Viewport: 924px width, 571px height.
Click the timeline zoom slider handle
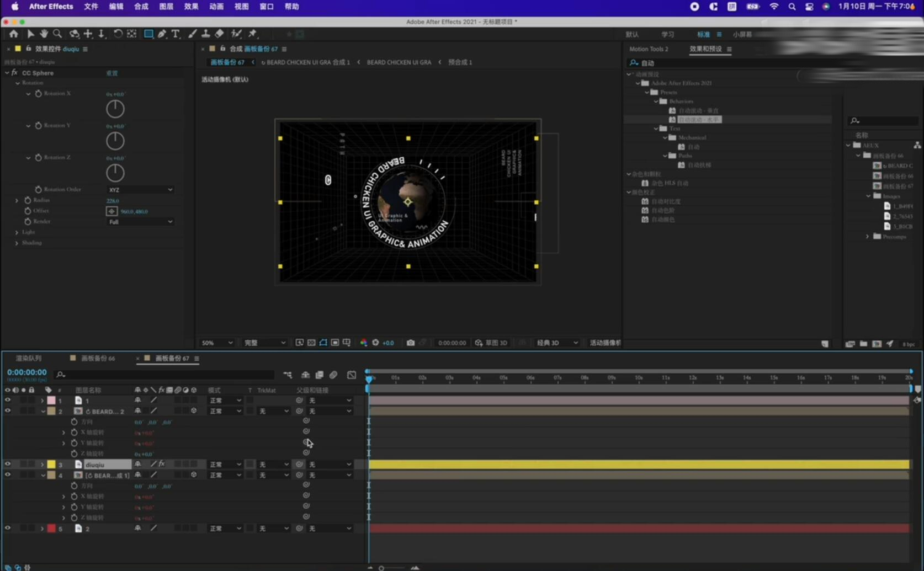381,568
